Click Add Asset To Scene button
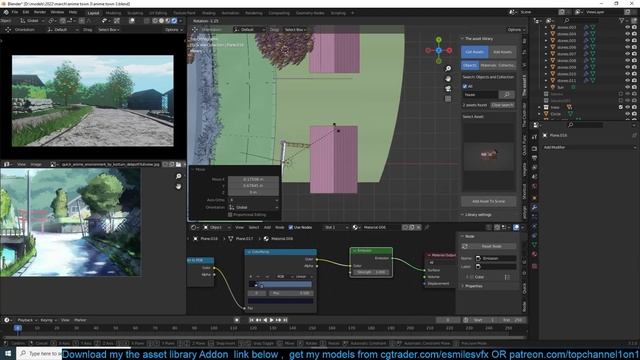The image size is (640, 360). tap(489, 201)
